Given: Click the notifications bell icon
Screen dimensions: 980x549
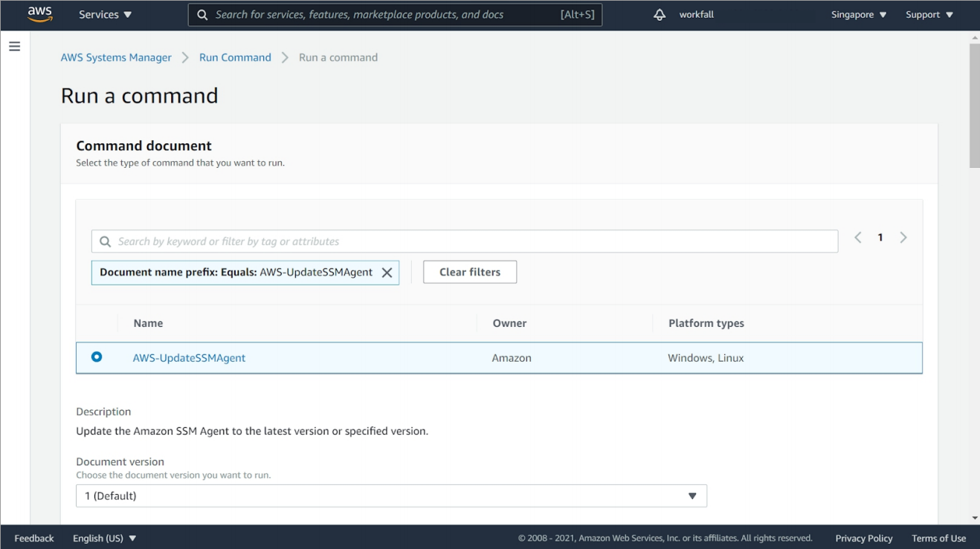Looking at the screenshot, I should tap(660, 15).
